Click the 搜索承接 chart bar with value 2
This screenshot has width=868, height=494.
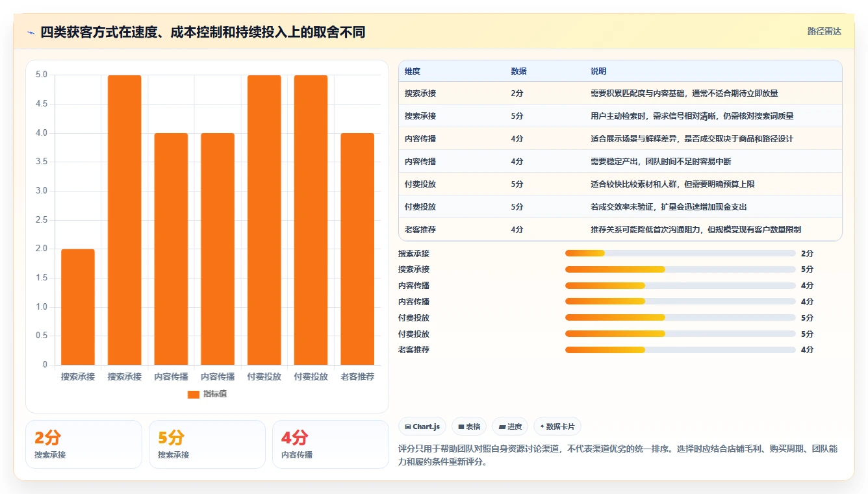78,307
